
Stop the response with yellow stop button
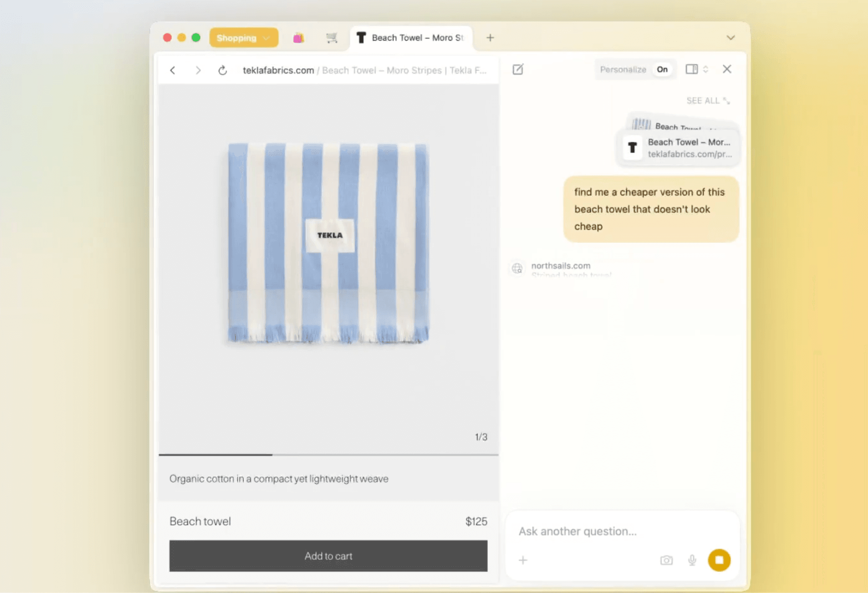719,560
